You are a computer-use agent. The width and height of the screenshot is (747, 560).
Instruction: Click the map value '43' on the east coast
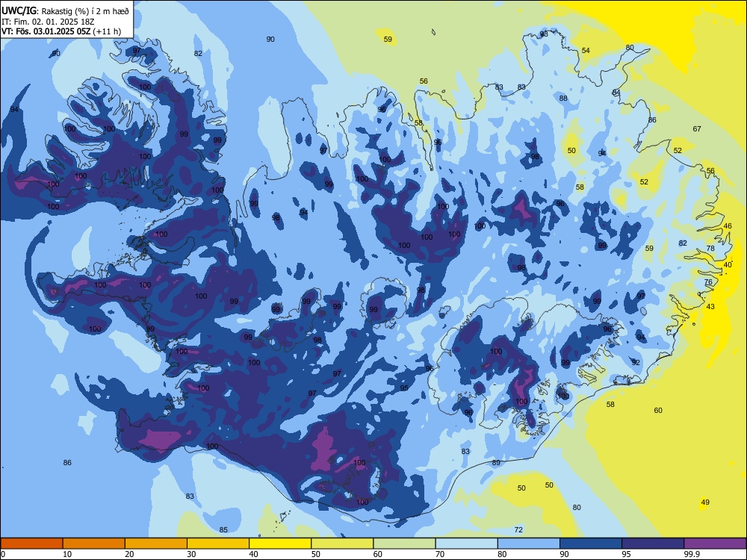(710, 307)
